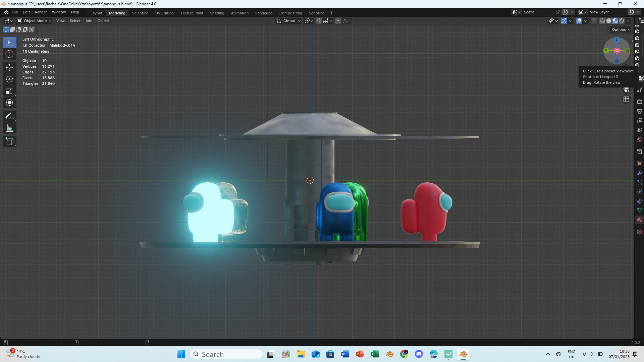Click the Z axis on navigation gizmo
The width and height of the screenshot is (644, 362).
coord(616,40)
